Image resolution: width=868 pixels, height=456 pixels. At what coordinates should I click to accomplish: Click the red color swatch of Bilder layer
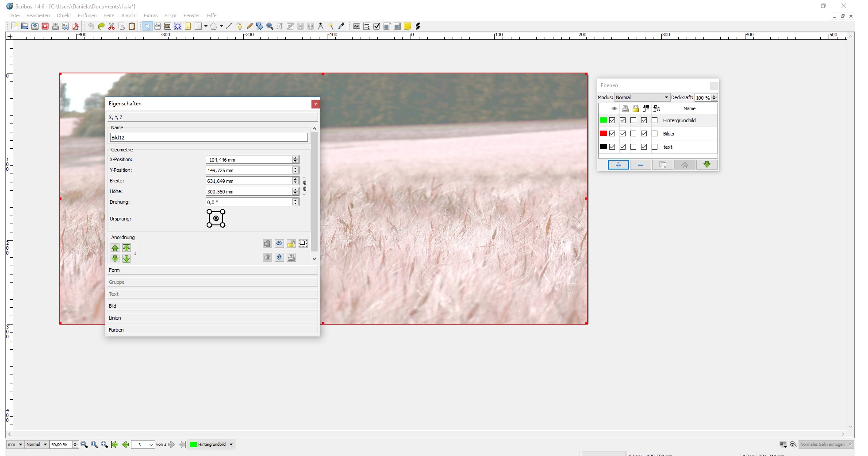point(603,134)
